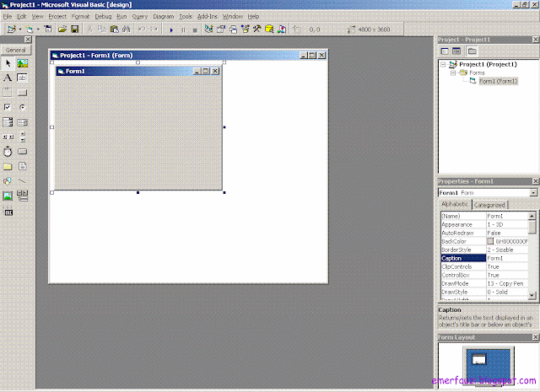Image resolution: width=540 pixels, height=392 pixels.
Task: Select Form1 (Form1) in the project tree
Action: [x=499, y=81]
